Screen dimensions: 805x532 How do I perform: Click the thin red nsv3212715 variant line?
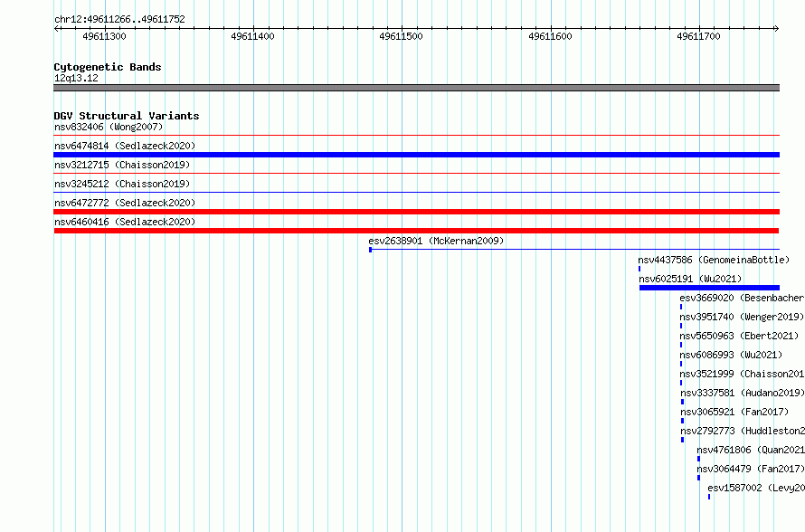[x=416, y=174]
